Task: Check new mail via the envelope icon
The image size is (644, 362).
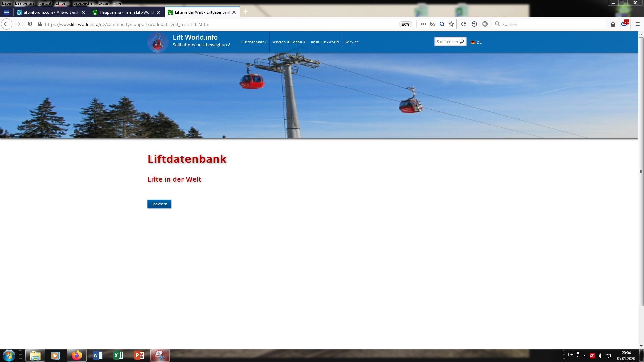Action: point(623,24)
